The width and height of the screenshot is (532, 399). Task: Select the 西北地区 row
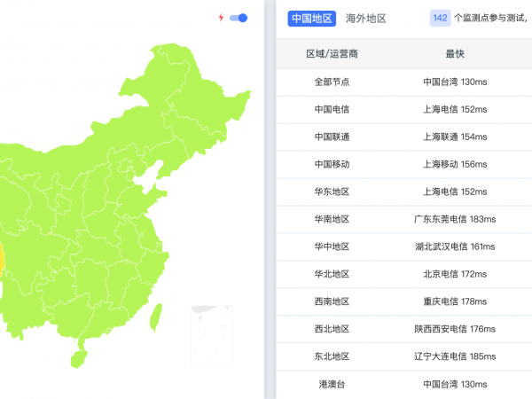coord(332,329)
